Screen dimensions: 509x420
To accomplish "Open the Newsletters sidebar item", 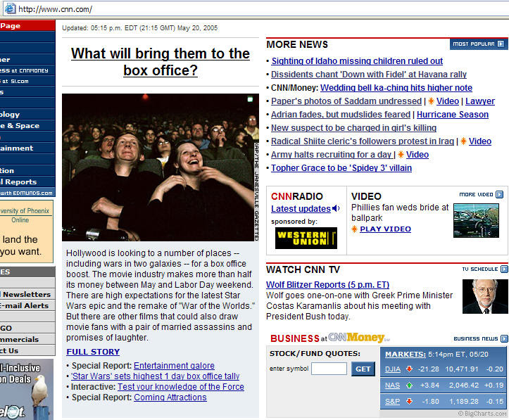I will pyautogui.click(x=27, y=295).
